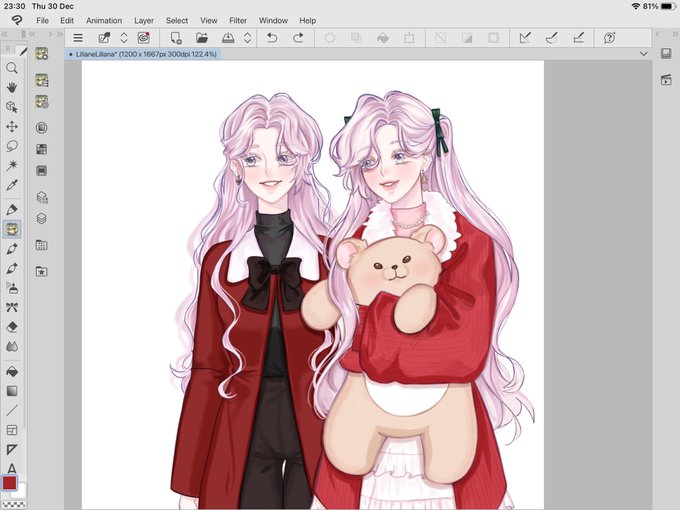Open the Sub Tool palette icon
Image resolution: width=680 pixels, height=510 pixels.
coord(42,54)
